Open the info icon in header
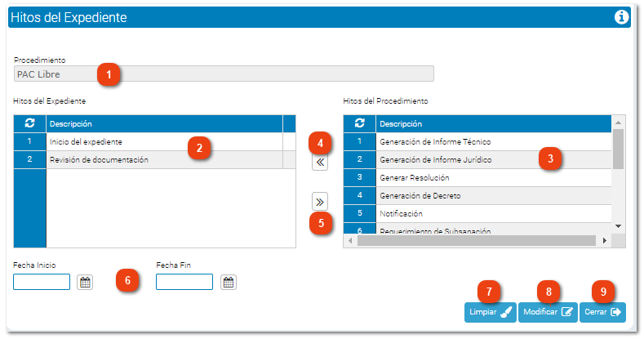The image size is (644, 339). click(x=621, y=17)
